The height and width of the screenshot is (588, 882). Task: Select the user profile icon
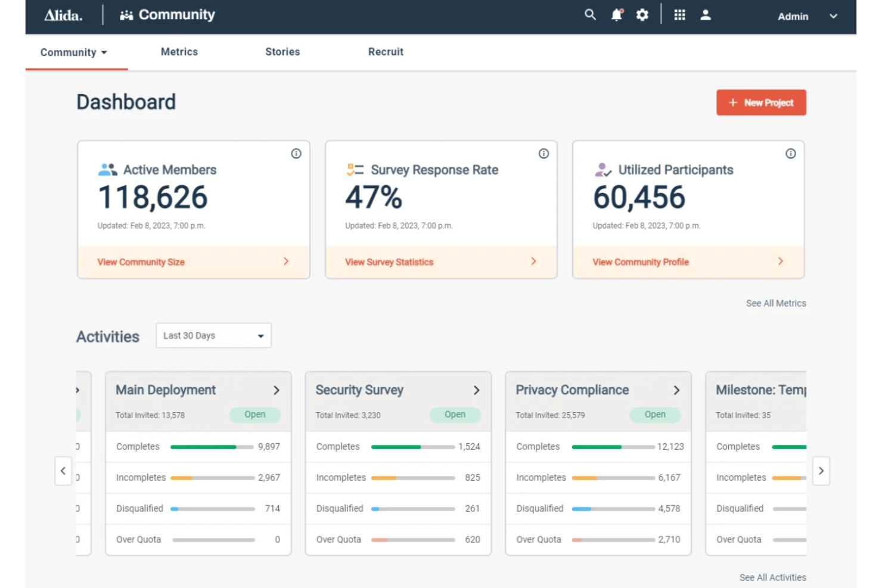click(x=705, y=14)
